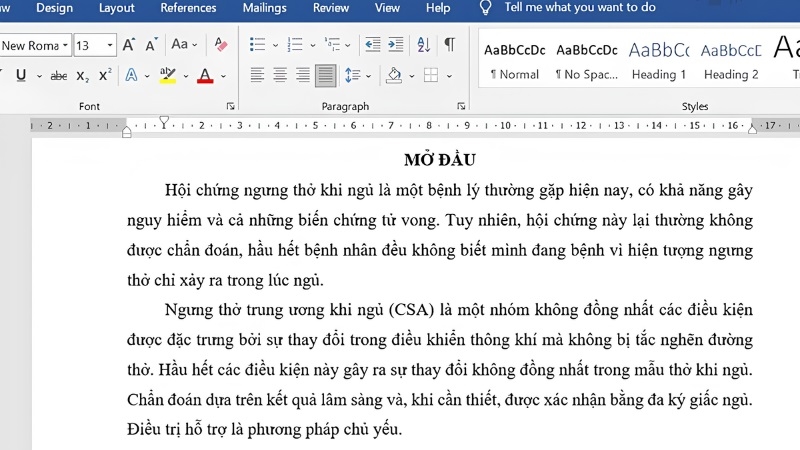Apply borders to the paragraph
Viewport: 800px width, 450px height.
click(x=431, y=76)
